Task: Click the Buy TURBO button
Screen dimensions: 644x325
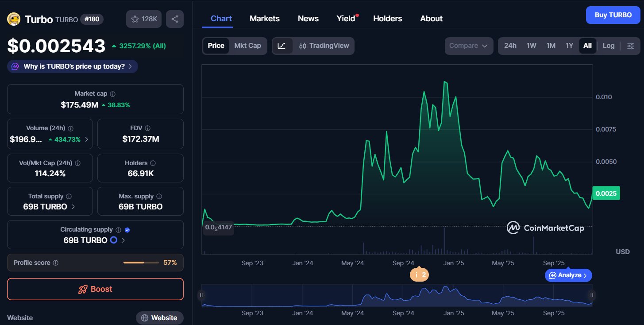Action: pos(613,15)
